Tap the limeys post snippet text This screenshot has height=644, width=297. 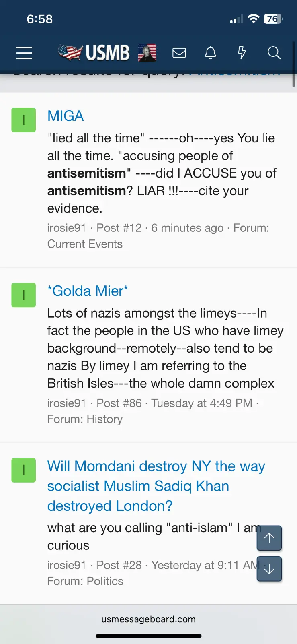pyautogui.click(x=165, y=348)
